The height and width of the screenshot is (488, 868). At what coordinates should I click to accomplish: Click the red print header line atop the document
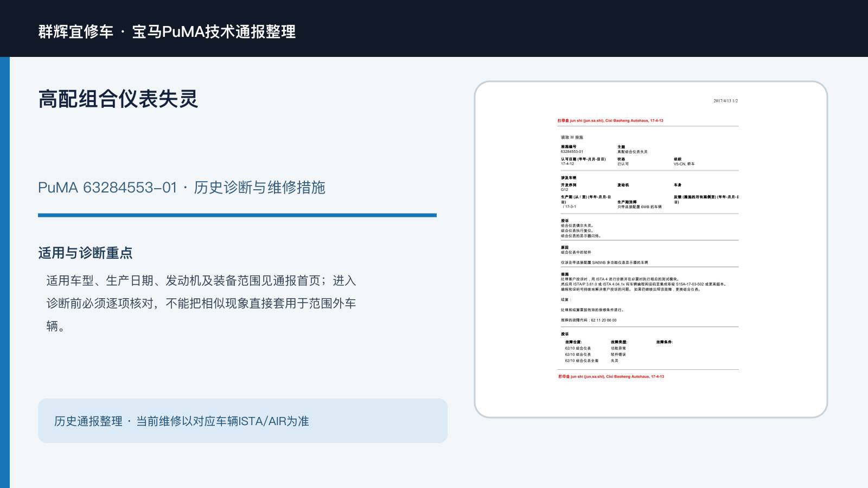pyautogui.click(x=610, y=121)
